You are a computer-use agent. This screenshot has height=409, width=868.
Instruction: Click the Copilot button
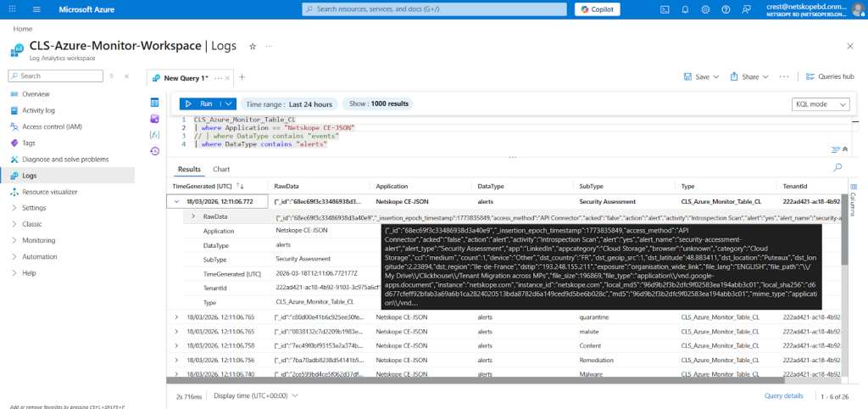click(598, 9)
